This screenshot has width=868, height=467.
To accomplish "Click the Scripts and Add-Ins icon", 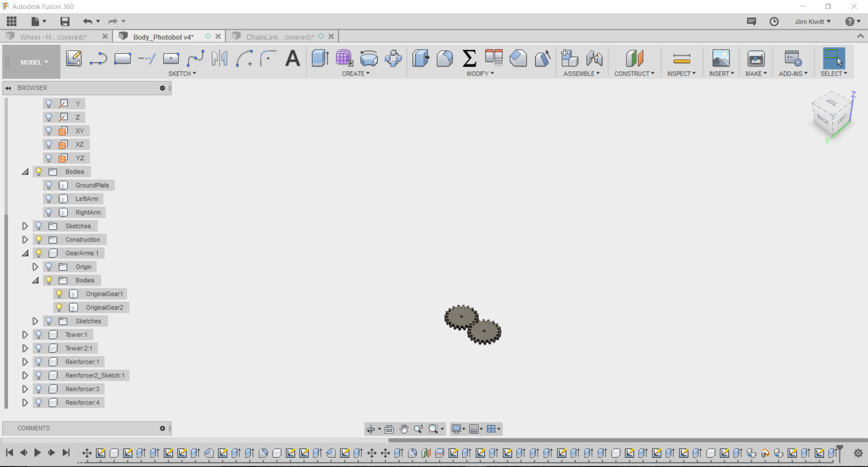I will click(x=793, y=58).
